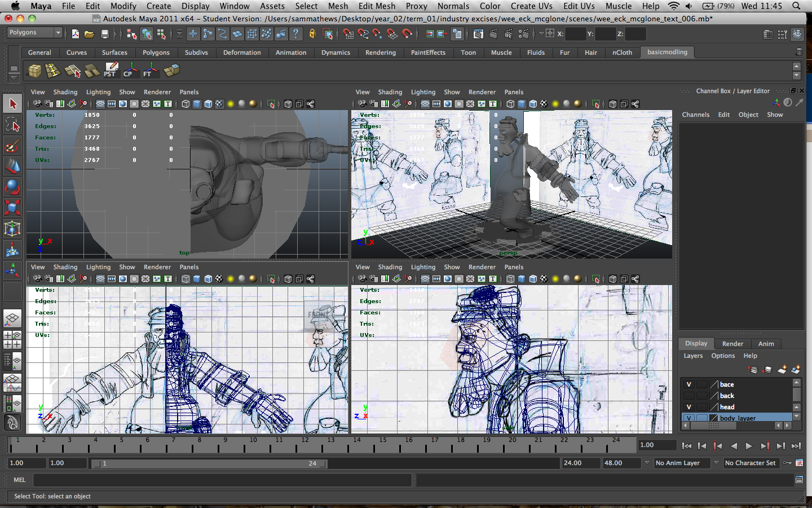This screenshot has width=812, height=508.
Task: Toggle visibility of the back layer
Action: click(689, 396)
